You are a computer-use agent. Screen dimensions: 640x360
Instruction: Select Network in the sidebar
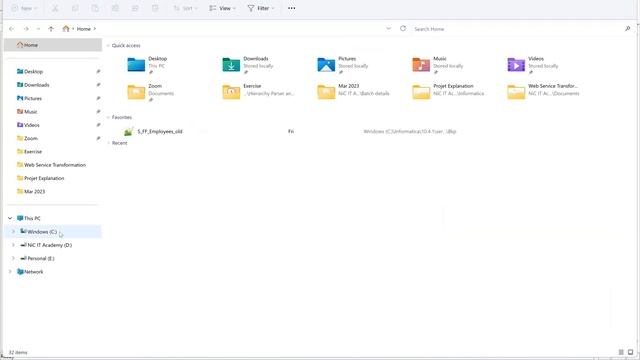tap(33, 272)
